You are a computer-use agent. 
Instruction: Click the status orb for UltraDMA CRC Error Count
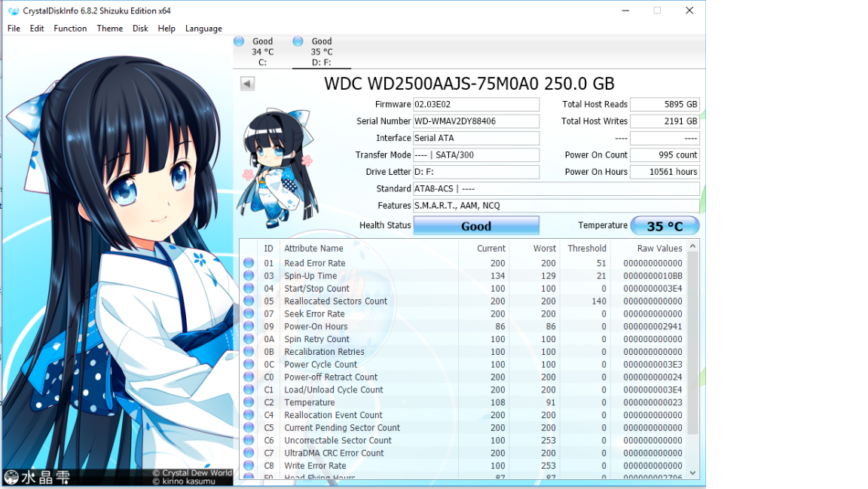(249, 453)
